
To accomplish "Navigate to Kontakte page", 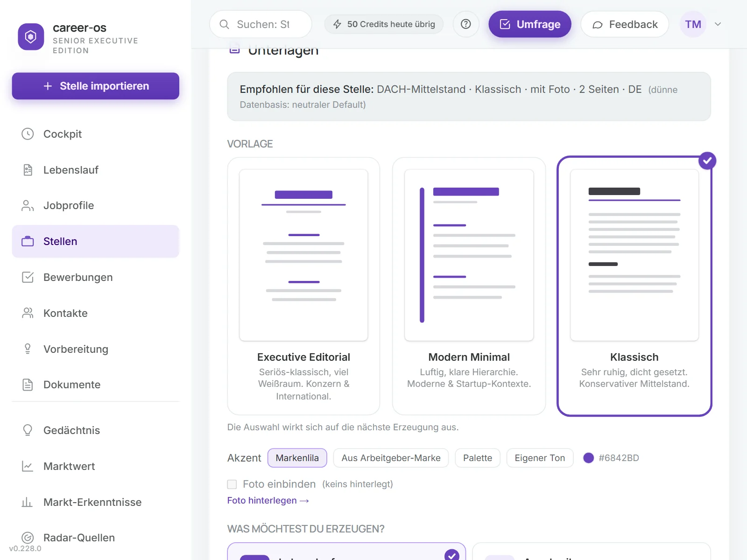I will [x=96, y=313].
